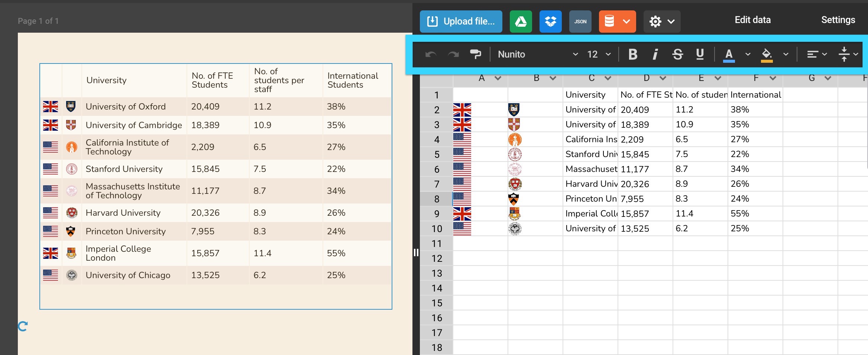Click the Dropbox import icon
868x355 pixels.
click(x=550, y=22)
